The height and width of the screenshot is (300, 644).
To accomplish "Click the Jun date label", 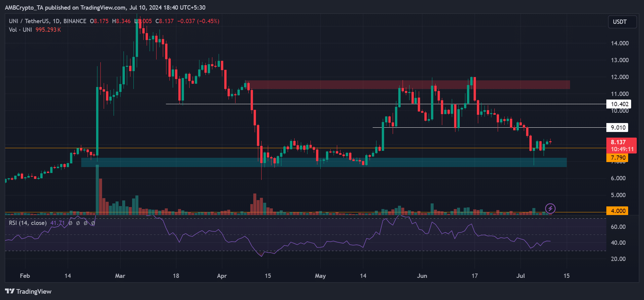I will (x=422, y=276).
